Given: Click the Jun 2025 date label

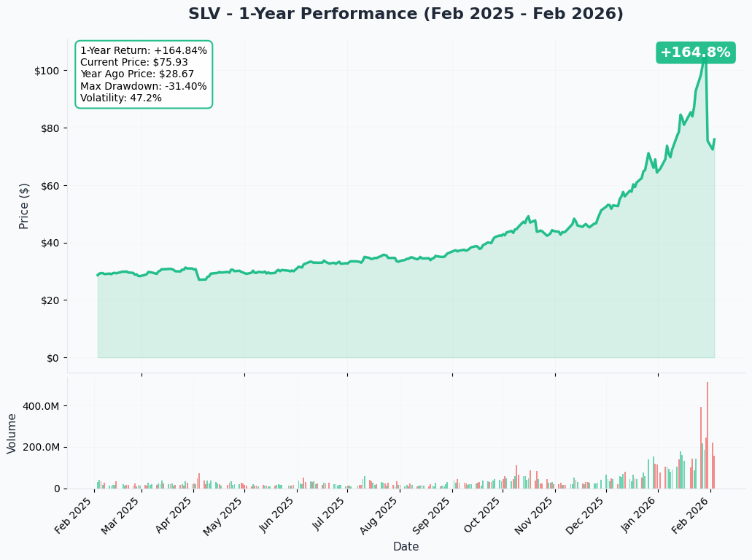Looking at the screenshot, I should click(x=276, y=516).
